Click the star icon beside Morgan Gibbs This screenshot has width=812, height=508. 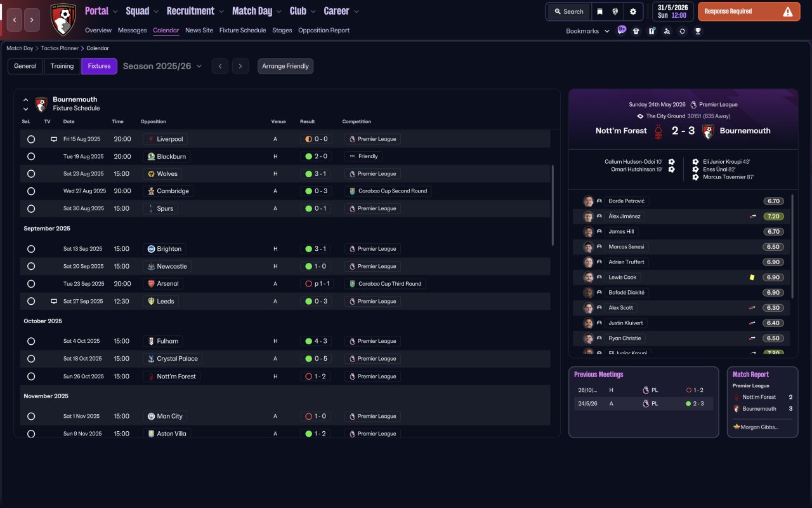(x=737, y=427)
